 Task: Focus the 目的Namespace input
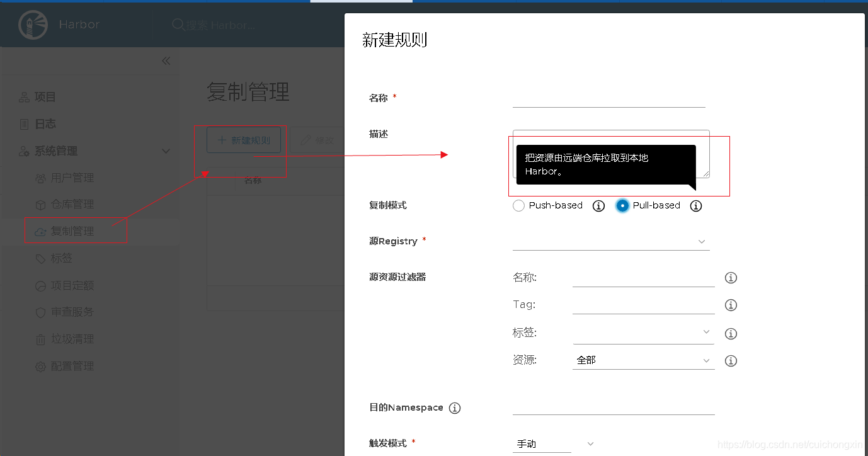(x=614, y=407)
